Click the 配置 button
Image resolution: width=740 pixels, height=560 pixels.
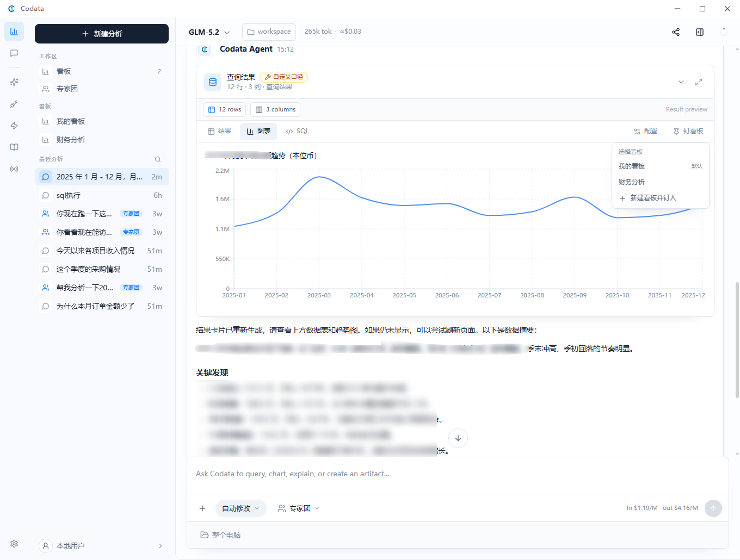[646, 131]
